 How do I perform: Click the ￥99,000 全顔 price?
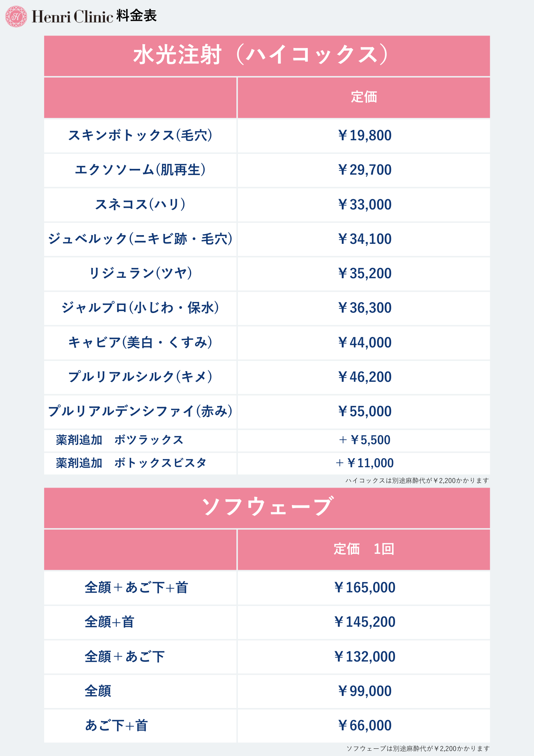[x=364, y=691]
